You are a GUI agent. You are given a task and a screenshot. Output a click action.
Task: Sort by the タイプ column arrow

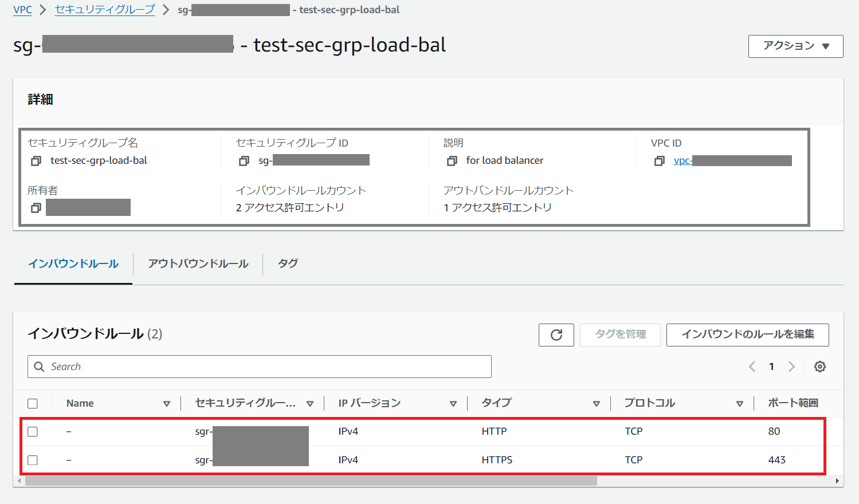(597, 404)
